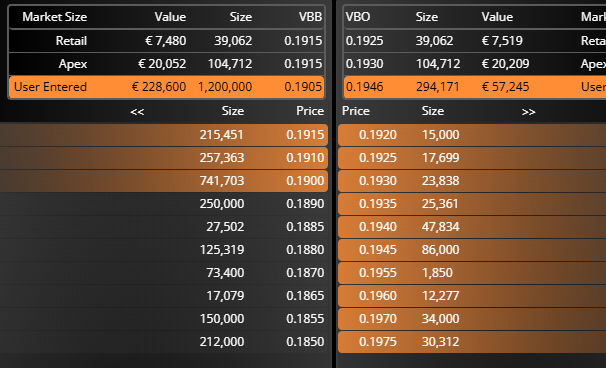Screen dimensions: 606x368
Task: Select the Retail market size row
Action: click(167, 41)
